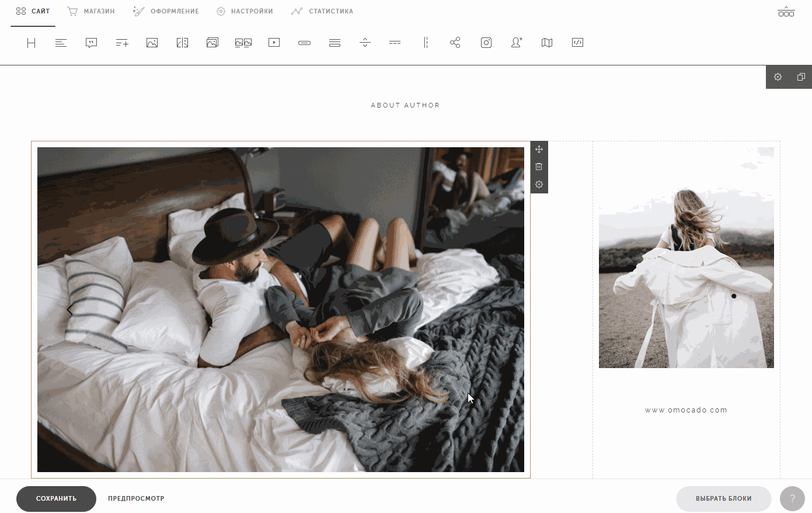Insert a video block
The width and height of the screenshot is (812, 513).
(x=273, y=42)
